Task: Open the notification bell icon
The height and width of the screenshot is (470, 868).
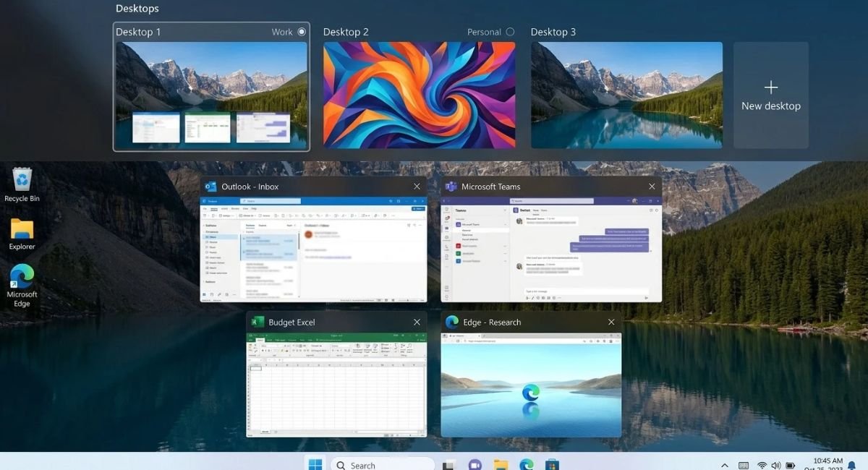Action: (851, 465)
